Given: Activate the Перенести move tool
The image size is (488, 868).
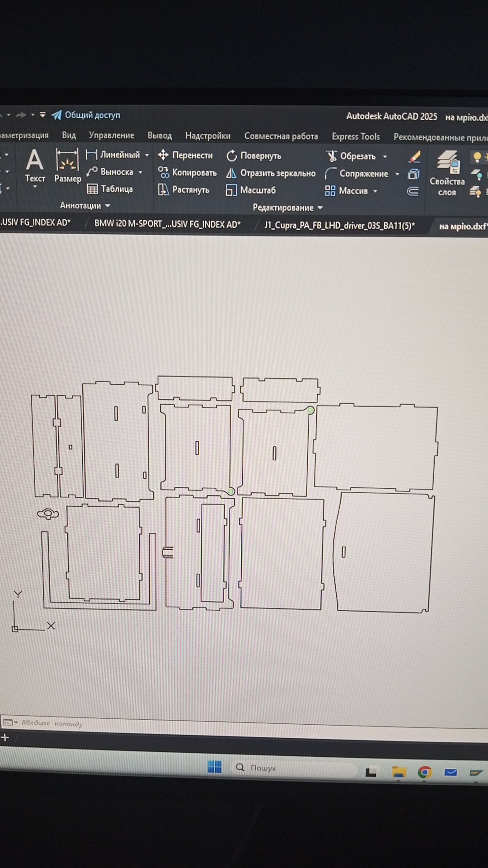Looking at the screenshot, I should point(185,155).
